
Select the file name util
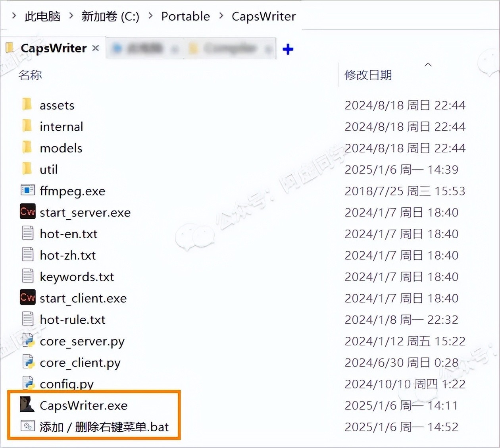click(x=49, y=170)
